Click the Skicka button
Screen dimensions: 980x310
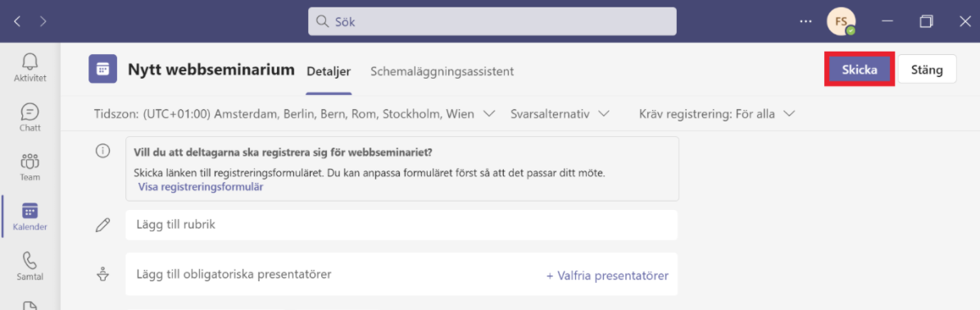[x=860, y=70]
